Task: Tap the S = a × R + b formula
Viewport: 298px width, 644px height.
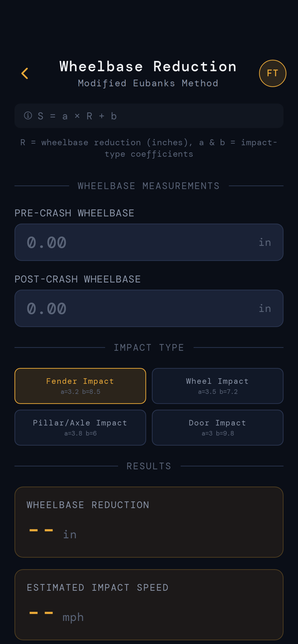Action: click(x=77, y=116)
